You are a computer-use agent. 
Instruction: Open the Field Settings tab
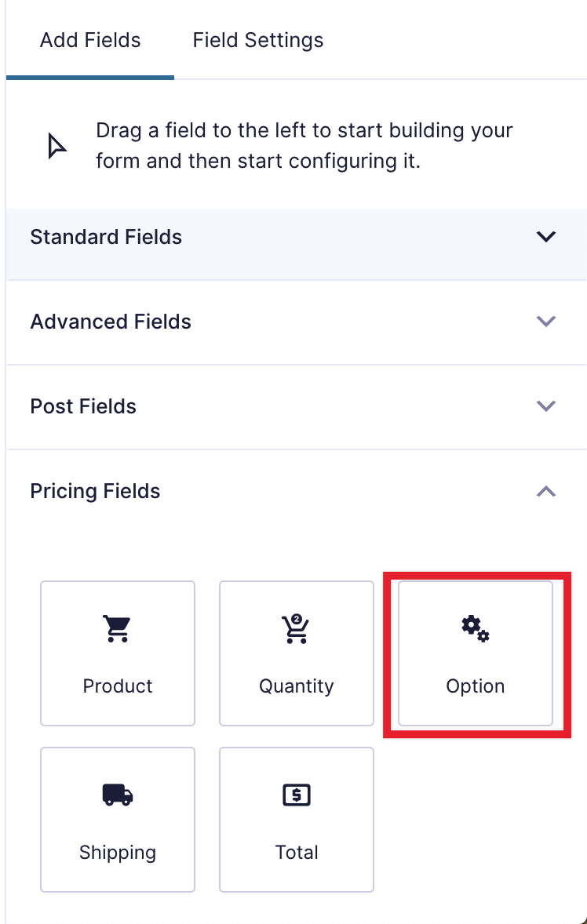pyautogui.click(x=258, y=40)
